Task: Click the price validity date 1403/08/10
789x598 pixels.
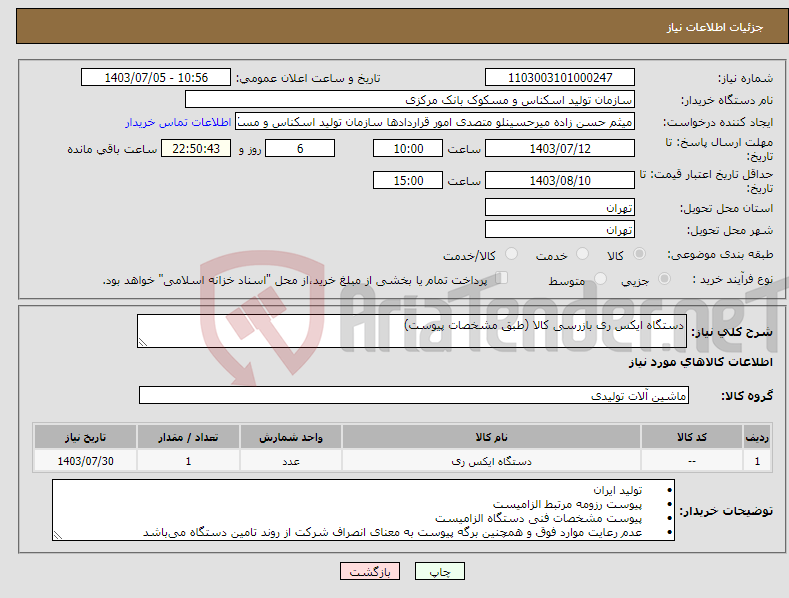Action: (560, 180)
